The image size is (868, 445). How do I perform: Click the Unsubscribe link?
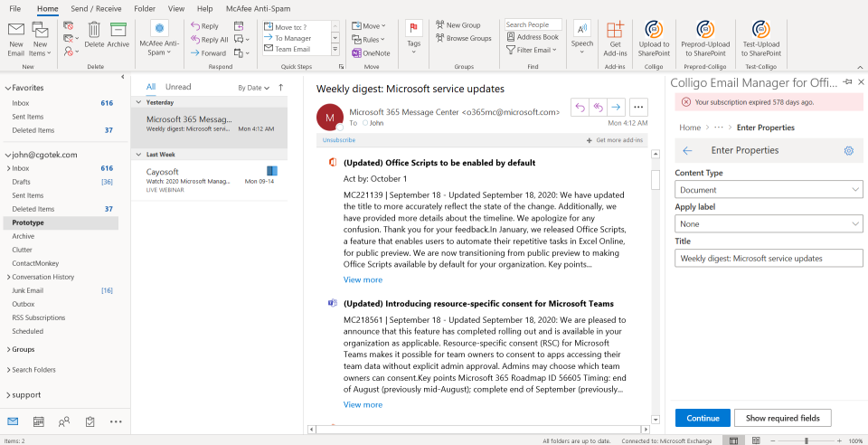(x=339, y=140)
